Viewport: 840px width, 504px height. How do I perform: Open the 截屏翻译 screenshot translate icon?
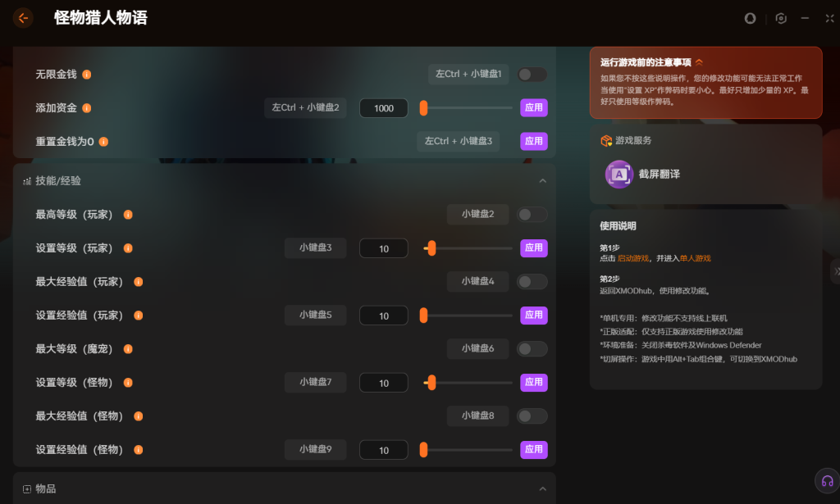click(619, 174)
